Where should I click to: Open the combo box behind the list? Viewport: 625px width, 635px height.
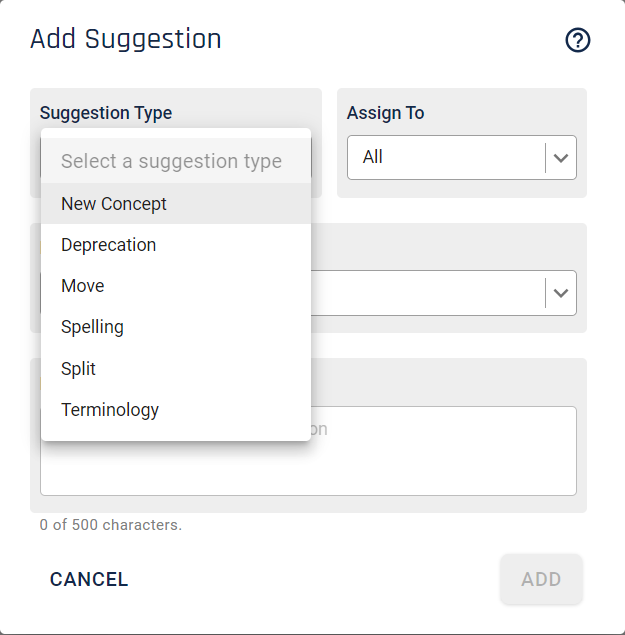[x=444, y=293]
